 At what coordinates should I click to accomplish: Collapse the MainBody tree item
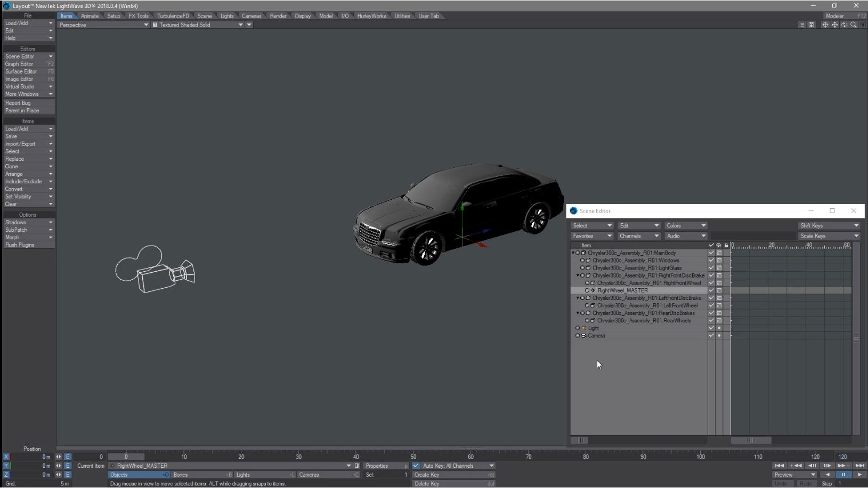[x=573, y=253]
